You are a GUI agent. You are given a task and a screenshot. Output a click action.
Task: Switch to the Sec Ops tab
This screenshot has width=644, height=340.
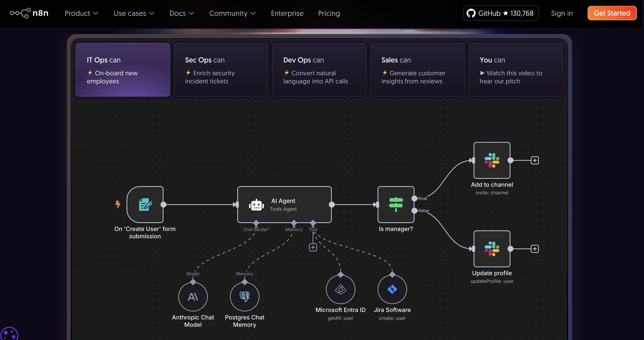pyautogui.click(x=221, y=70)
